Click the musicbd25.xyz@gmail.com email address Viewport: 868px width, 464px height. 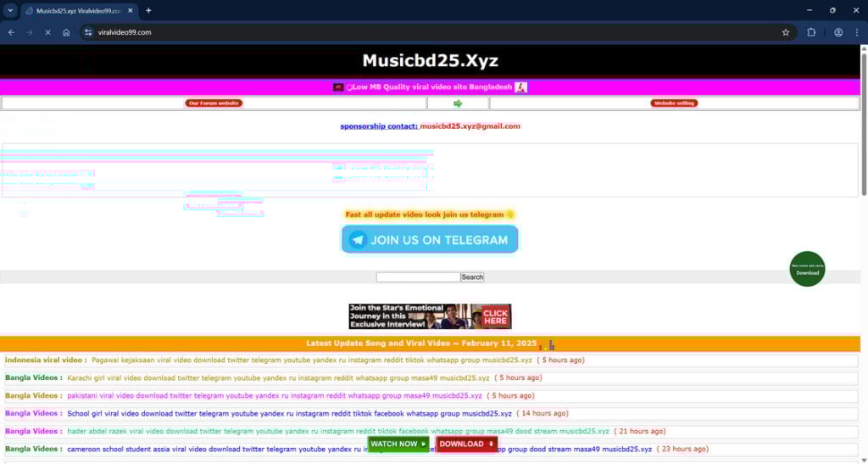(x=470, y=126)
